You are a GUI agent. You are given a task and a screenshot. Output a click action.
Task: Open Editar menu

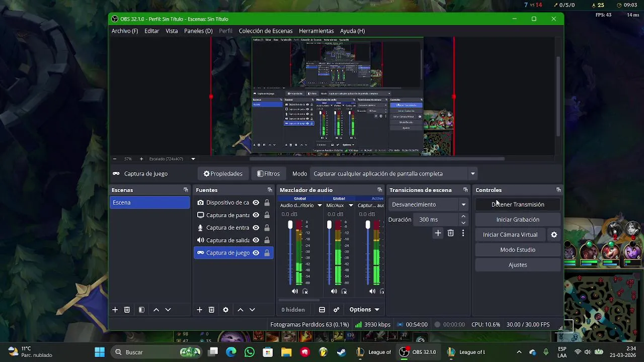click(x=152, y=31)
